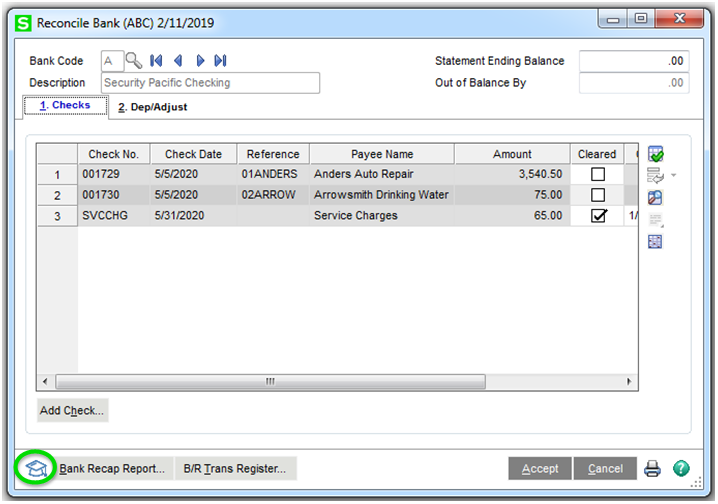Select the Checks tab
The image size is (718, 504).
[x=65, y=105]
